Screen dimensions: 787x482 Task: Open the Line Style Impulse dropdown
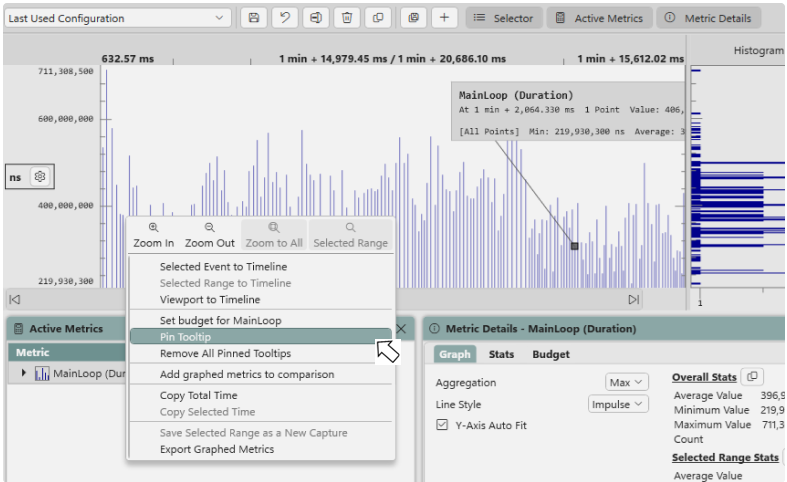click(x=618, y=404)
